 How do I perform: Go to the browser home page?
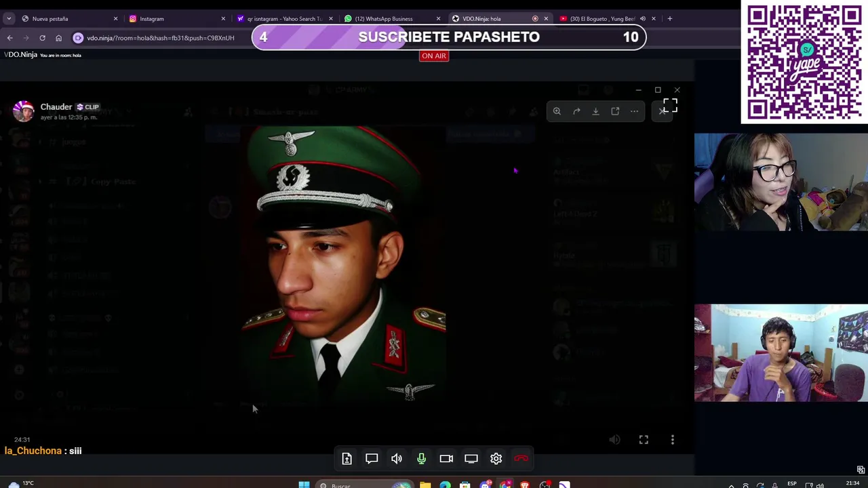pyautogui.click(x=58, y=38)
